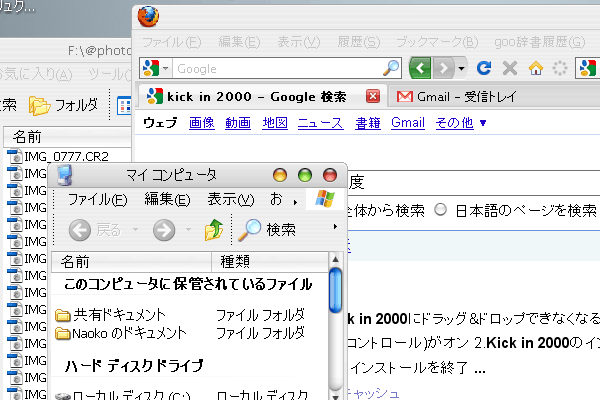Open Search in My Computer toolbar
Viewport: 600px width, 400px height.
(267, 230)
